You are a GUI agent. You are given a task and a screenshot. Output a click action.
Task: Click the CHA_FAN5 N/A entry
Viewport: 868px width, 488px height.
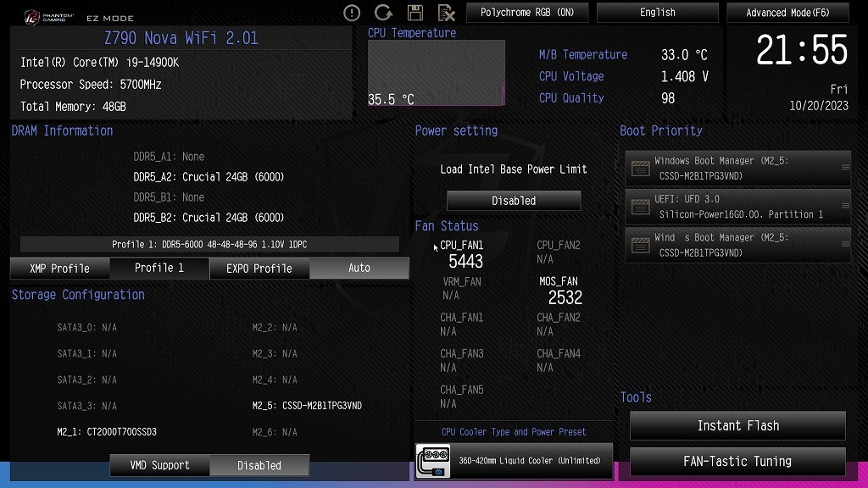(462, 396)
